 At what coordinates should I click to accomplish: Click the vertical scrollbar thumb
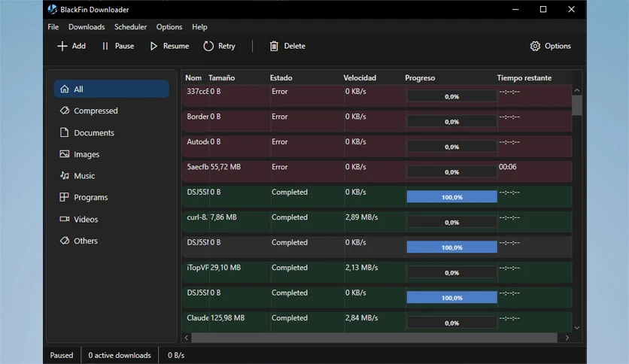tap(577, 105)
